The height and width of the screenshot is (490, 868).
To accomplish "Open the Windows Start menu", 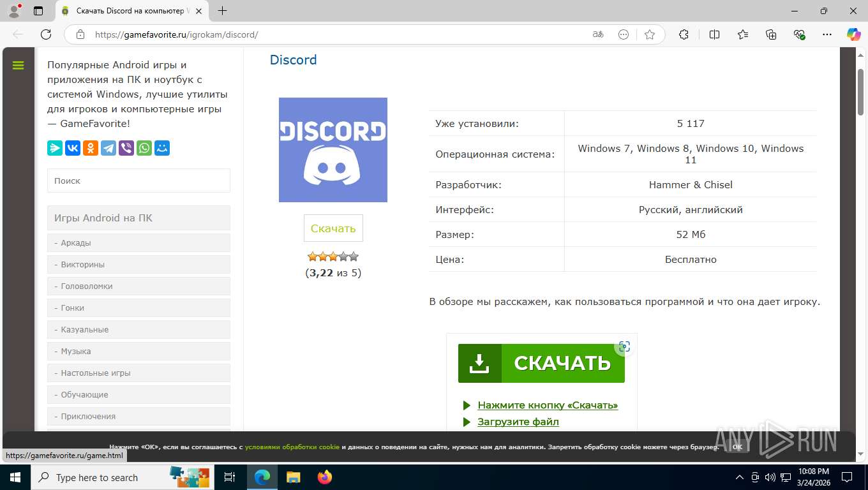I will click(x=15, y=477).
